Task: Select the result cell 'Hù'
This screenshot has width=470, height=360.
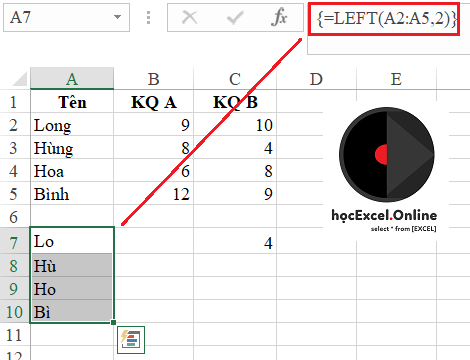Action: (72, 265)
